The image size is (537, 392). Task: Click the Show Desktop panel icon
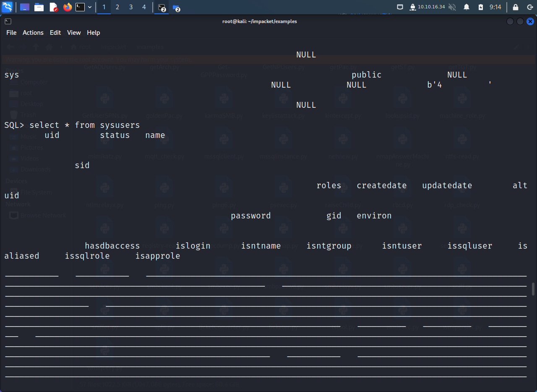(25, 7)
